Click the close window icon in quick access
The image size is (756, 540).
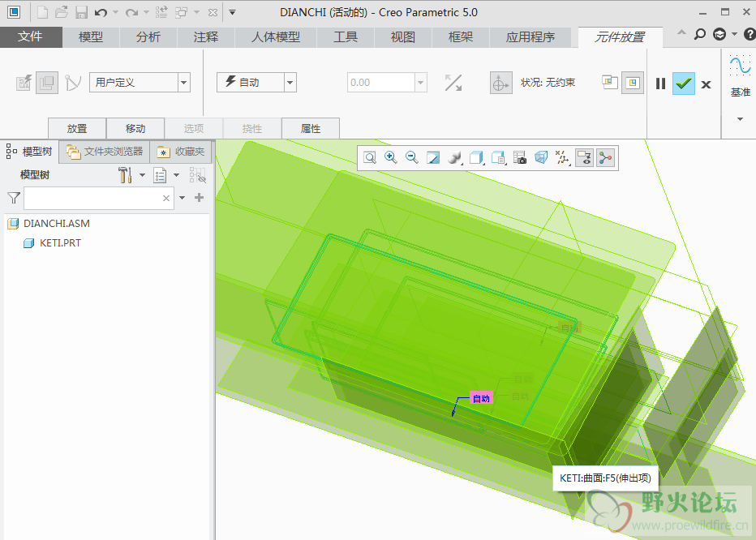tap(213, 12)
